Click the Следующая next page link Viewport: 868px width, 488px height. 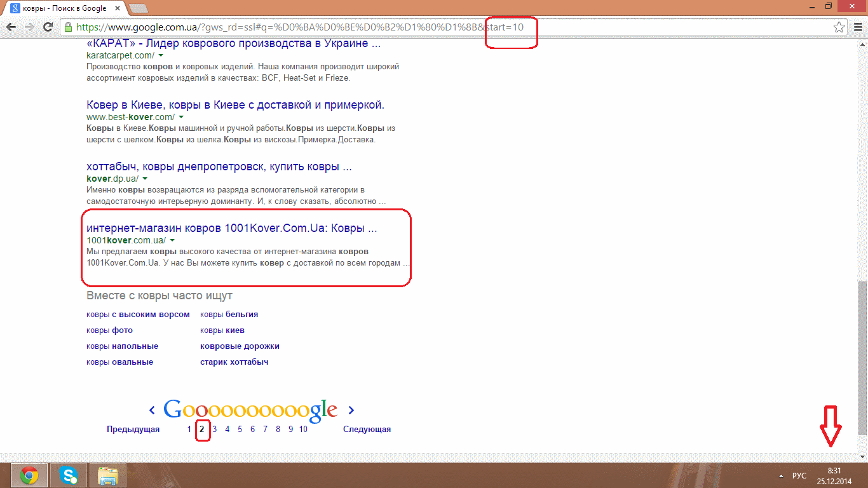(367, 430)
